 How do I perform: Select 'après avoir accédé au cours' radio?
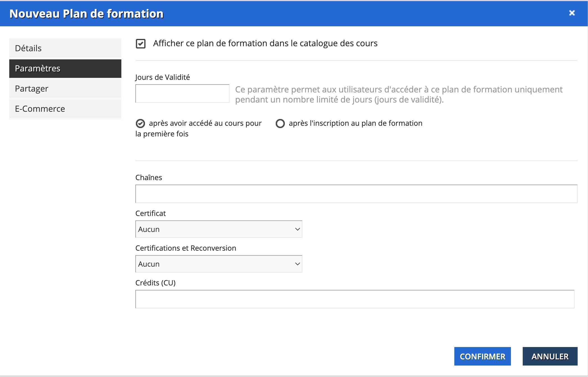click(x=140, y=124)
